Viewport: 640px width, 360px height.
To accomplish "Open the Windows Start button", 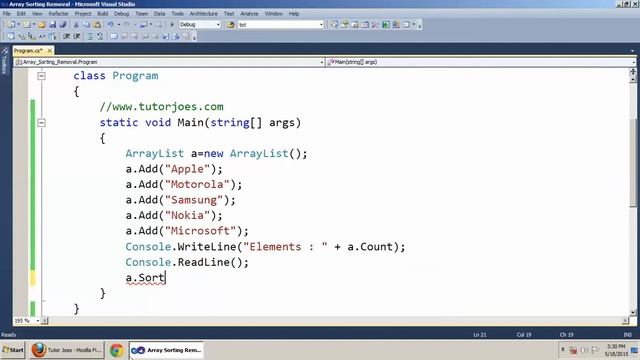I will pos(13,350).
